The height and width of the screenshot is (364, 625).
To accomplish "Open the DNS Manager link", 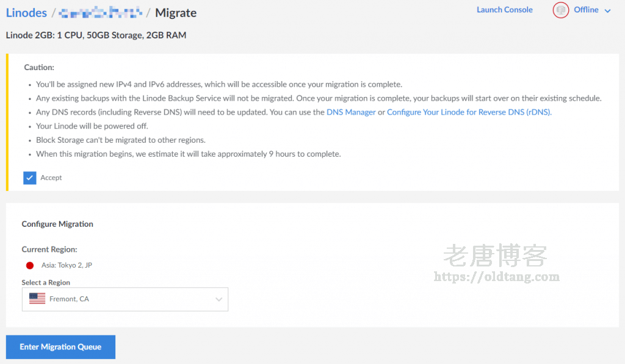I will [x=351, y=112].
